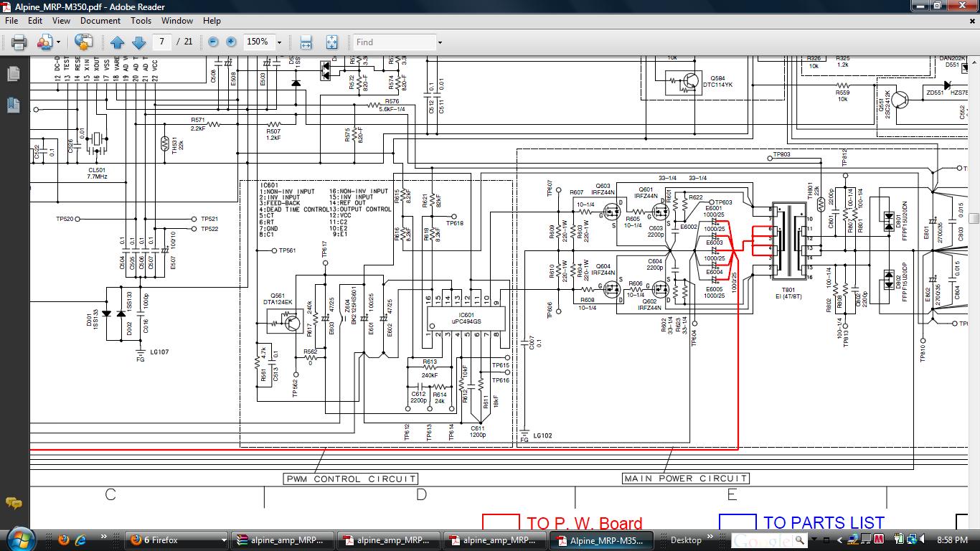This screenshot has height=551, width=980.
Task: Open the comments speech bubble icon
Action: [x=13, y=503]
